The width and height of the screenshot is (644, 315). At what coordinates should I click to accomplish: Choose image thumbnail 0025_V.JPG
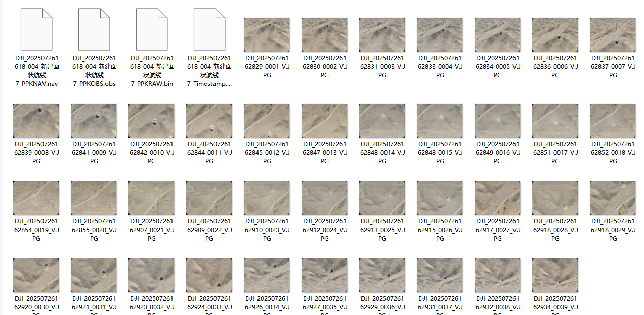[382, 198]
